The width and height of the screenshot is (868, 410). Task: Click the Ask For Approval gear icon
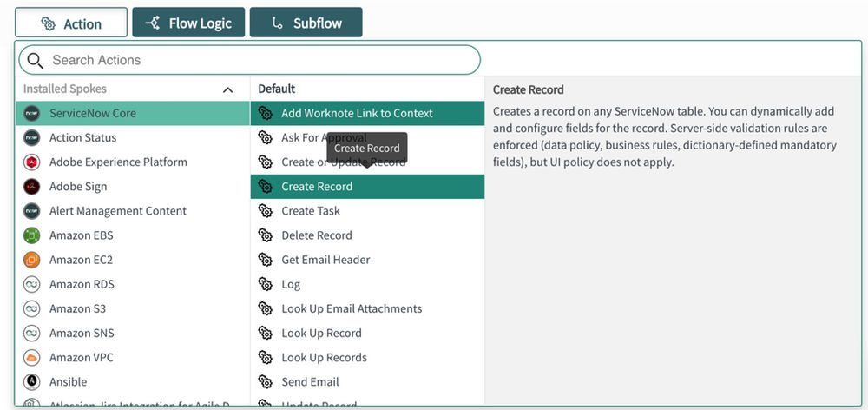[265, 137]
